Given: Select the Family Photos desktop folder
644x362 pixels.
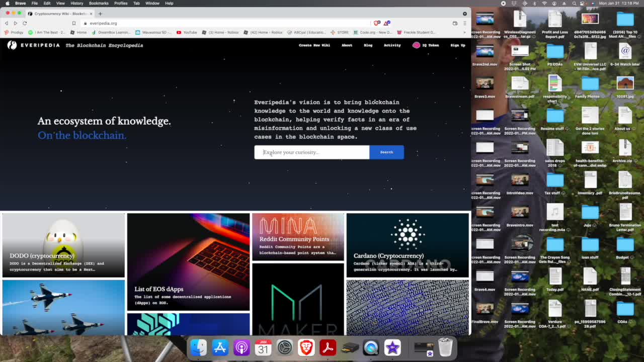Looking at the screenshot, I should coord(590,86).
